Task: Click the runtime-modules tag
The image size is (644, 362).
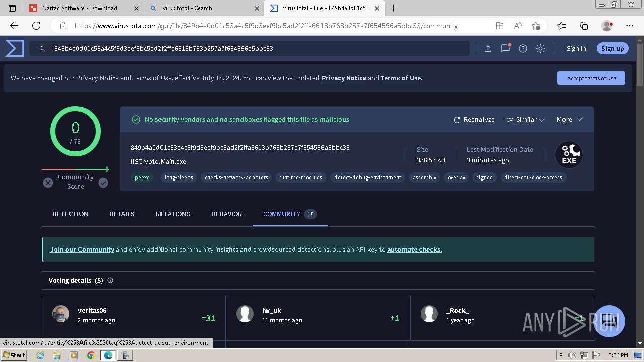Action: 301,177
